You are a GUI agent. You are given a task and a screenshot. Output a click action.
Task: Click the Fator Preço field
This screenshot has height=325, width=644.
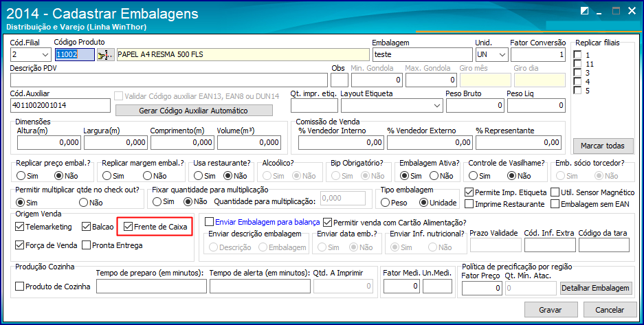482,288
